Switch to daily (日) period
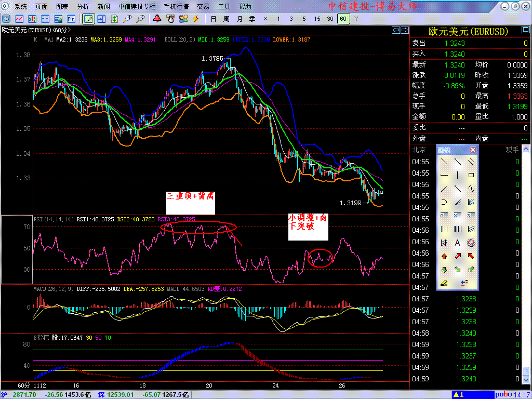The width and height of the screenshot is (532, 399). pos(214,19)
